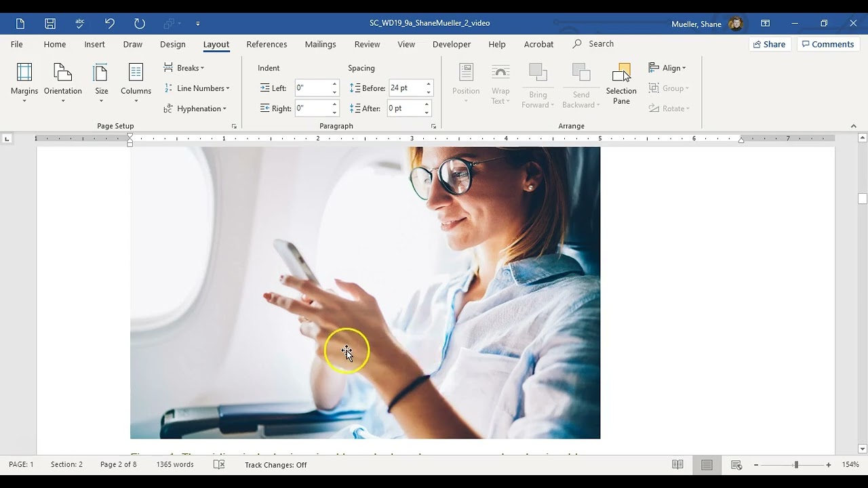Expand the Hyphenation dropdown
868x488 pixels.
(195, 108)
